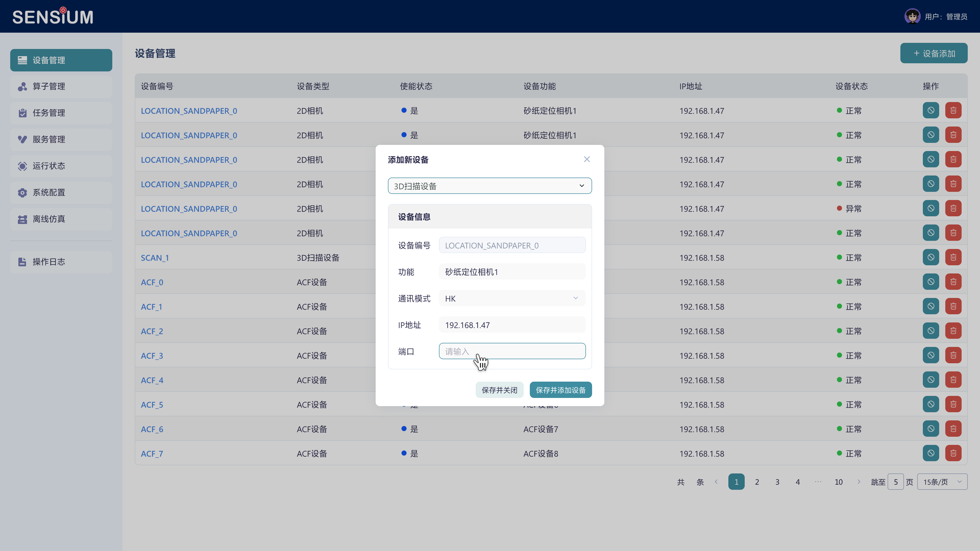Open 任务管理 in the sidebar
The height and width of the screenshot is (551, 980).
[x=61, y=113]
